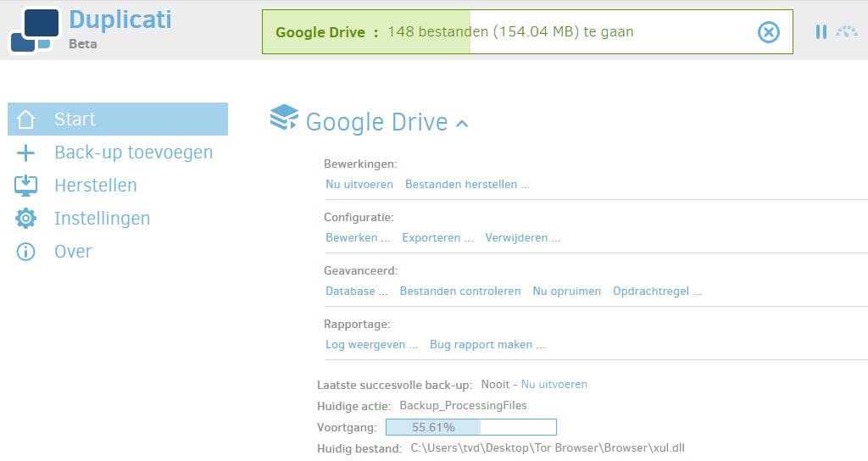Click the Duplicati logo icon
Viewport: 868px width, 461px height.
coord(34,31)
